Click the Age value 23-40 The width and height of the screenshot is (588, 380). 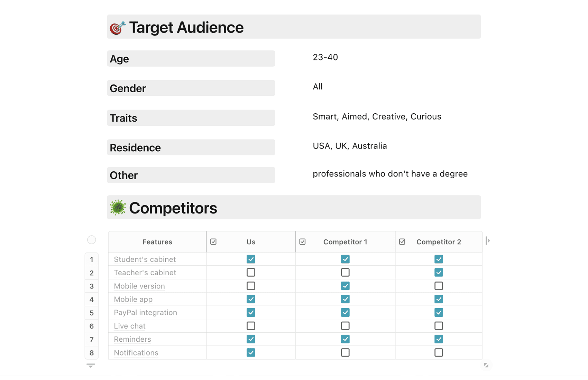point(325,57)
